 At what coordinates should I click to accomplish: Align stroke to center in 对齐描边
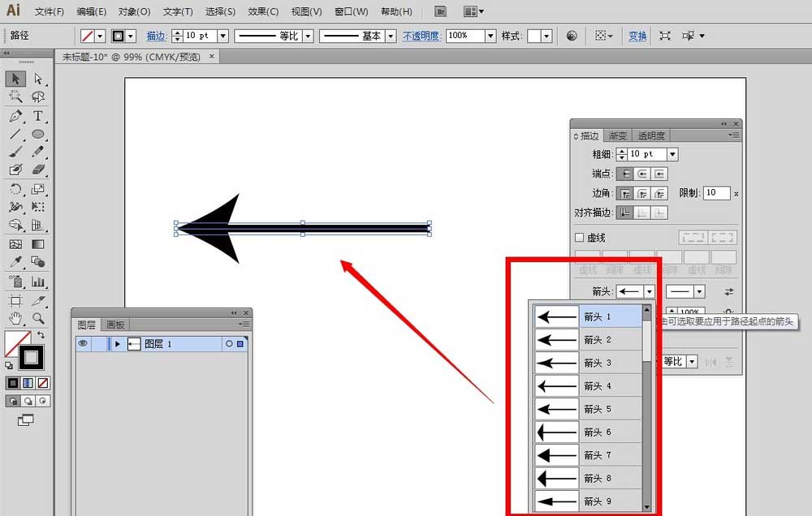click(x=625, y=213)
